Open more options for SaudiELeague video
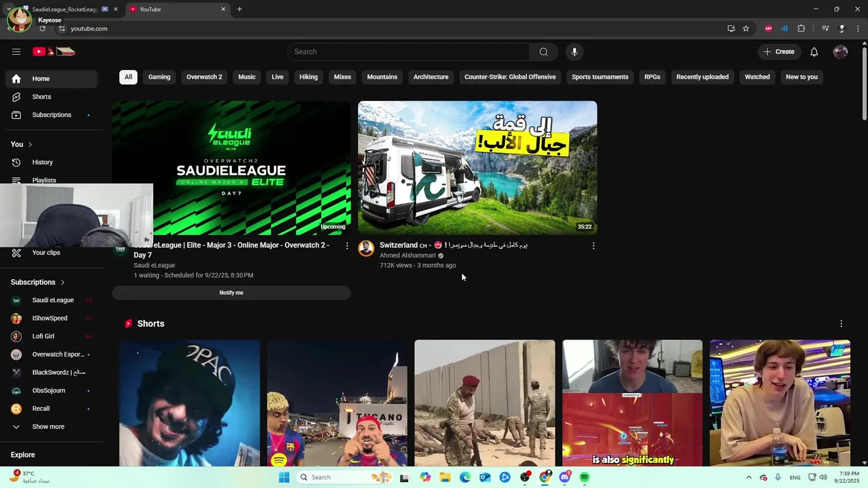The image size is (868, 488). pyautogui.click(x=347, y=246)
